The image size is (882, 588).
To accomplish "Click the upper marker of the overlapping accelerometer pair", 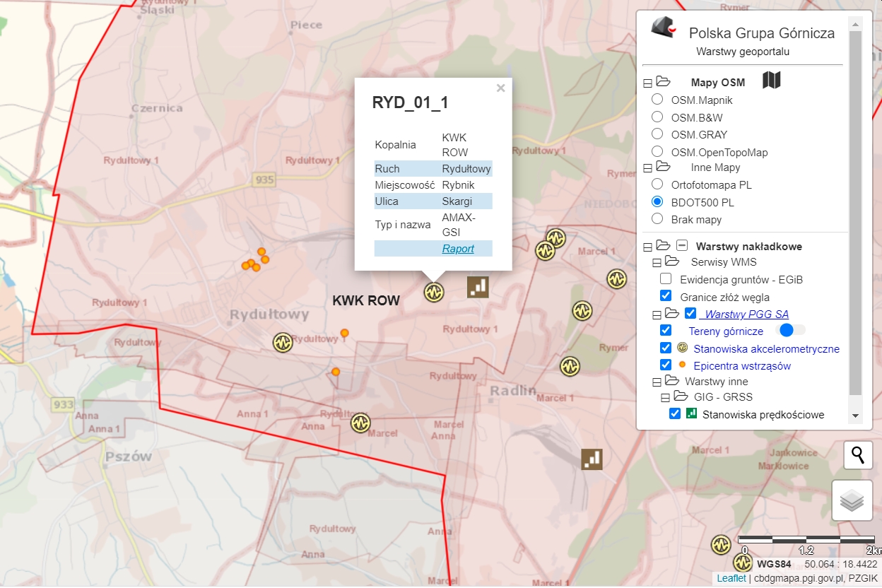I will point(555,238).
